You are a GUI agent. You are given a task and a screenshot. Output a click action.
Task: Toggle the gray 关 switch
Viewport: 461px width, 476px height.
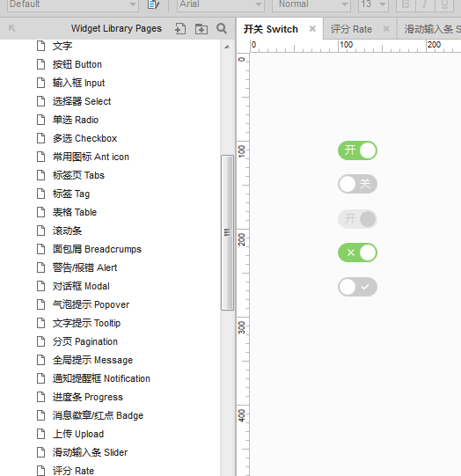[x=357, y=184]
